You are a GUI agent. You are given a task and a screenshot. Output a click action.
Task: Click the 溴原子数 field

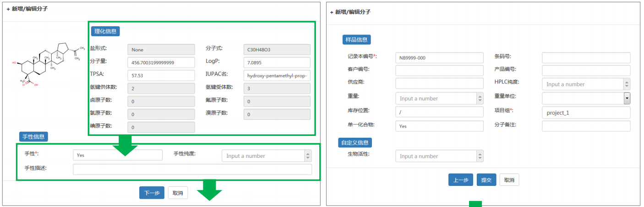click(x=277, y=114)
